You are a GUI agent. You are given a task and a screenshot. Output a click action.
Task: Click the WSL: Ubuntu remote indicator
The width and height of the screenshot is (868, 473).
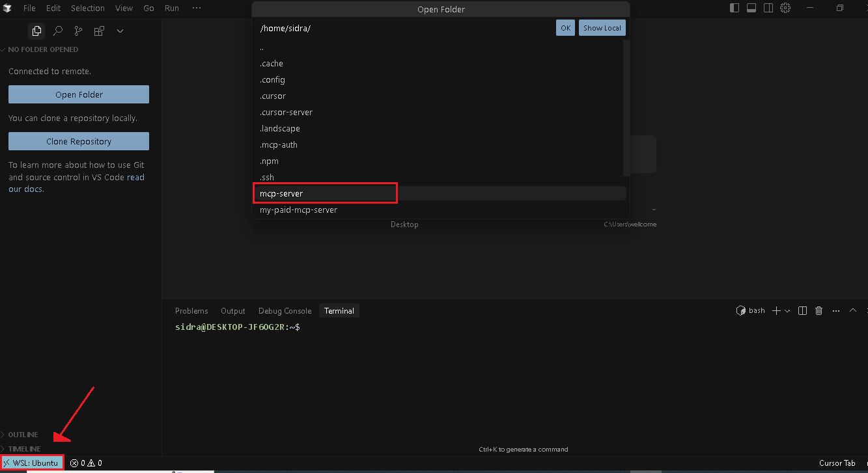tap(32, 463)
